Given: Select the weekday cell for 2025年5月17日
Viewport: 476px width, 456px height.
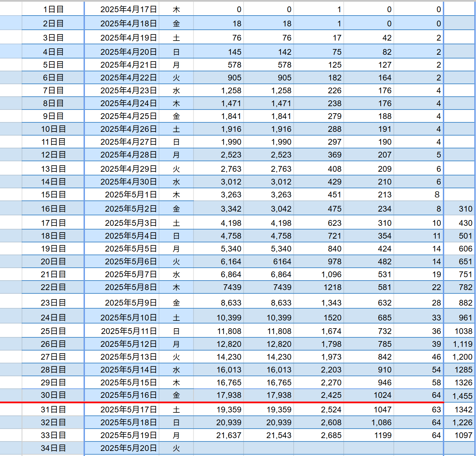Looking at the screenshot, I should [176, 410].
